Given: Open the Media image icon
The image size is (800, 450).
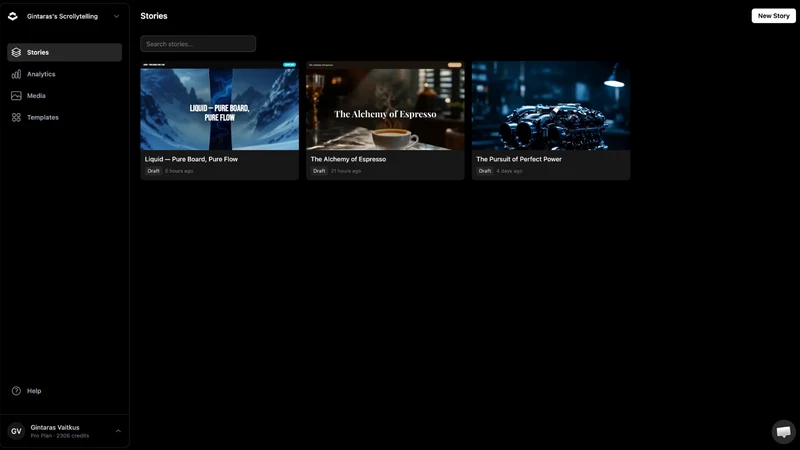Looking at the screenshot, I should click(x=16, y=95).
